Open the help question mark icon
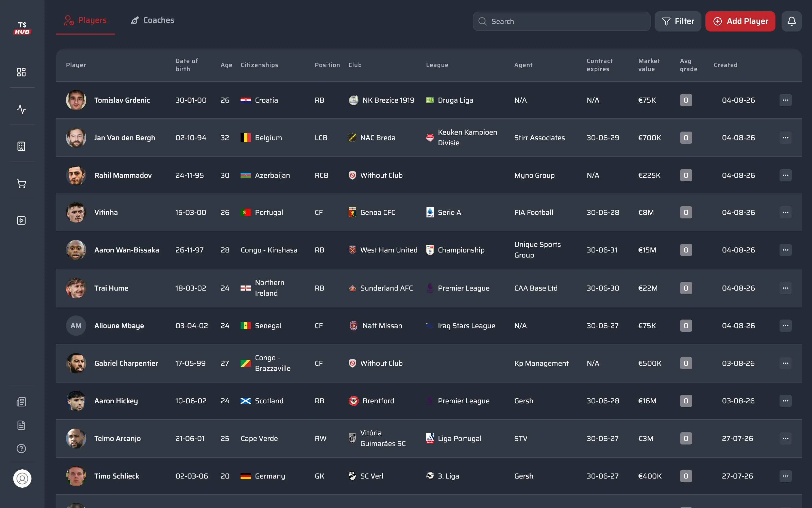The height and width of the screenshot is (508, 812). (21, 449)
